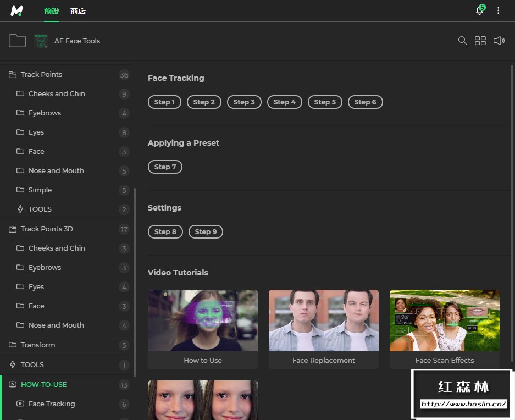Play the How to Use tutorial thumbnail

pyautogui.click(x=203, y=320)
